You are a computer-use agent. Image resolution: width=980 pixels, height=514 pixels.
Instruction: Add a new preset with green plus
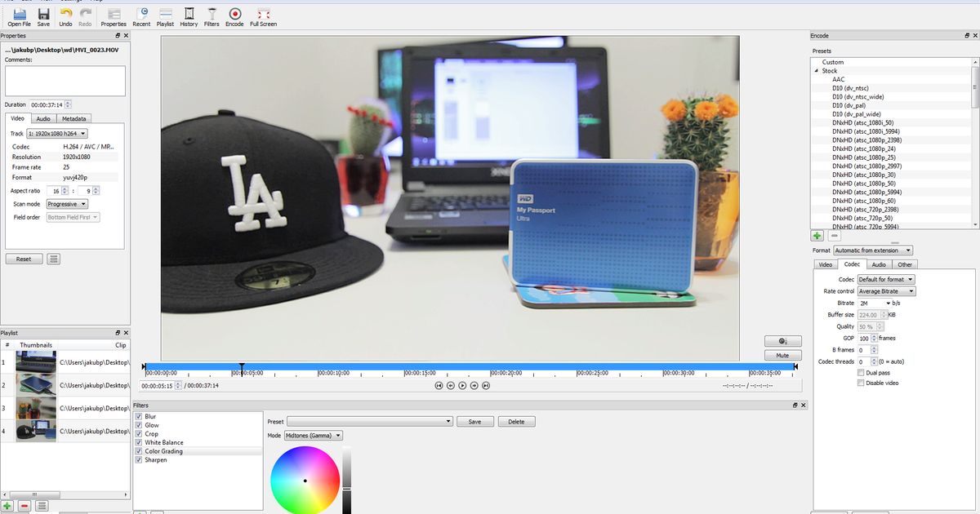(817, 236)
